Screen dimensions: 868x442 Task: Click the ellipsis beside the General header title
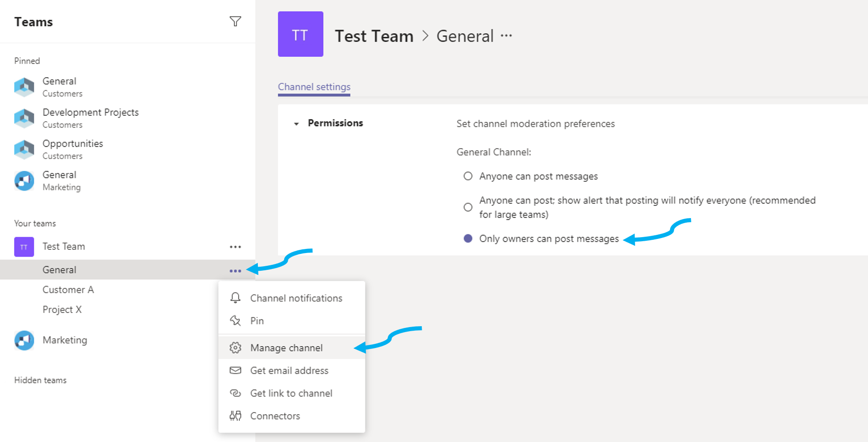506,36
